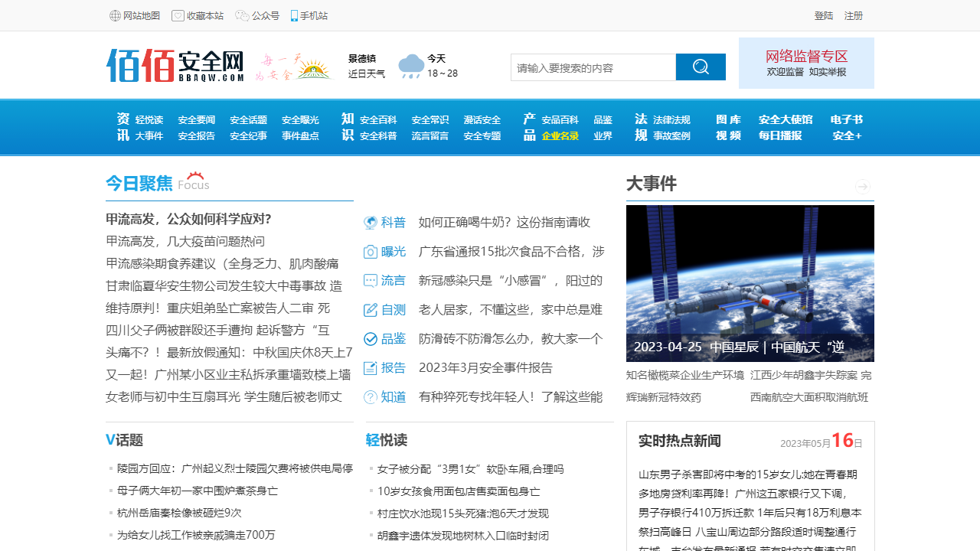Open 轻悦读 in the navigation bar
The height and width of the screenshot is (551, 980).
coord(149,120)
